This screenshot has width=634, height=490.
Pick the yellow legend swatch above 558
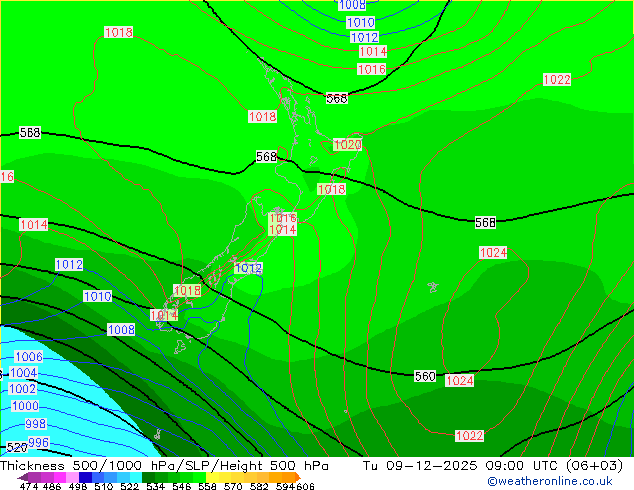[x=212, y=477]
